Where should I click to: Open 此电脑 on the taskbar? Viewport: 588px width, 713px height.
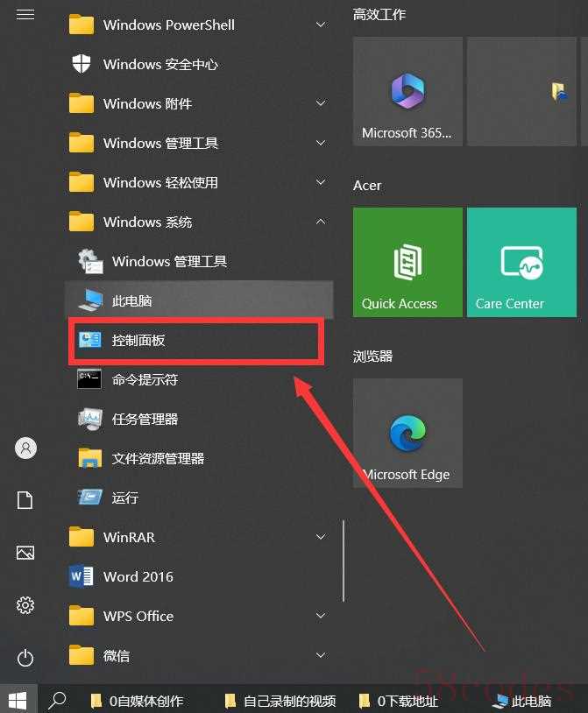click(522, 701)
